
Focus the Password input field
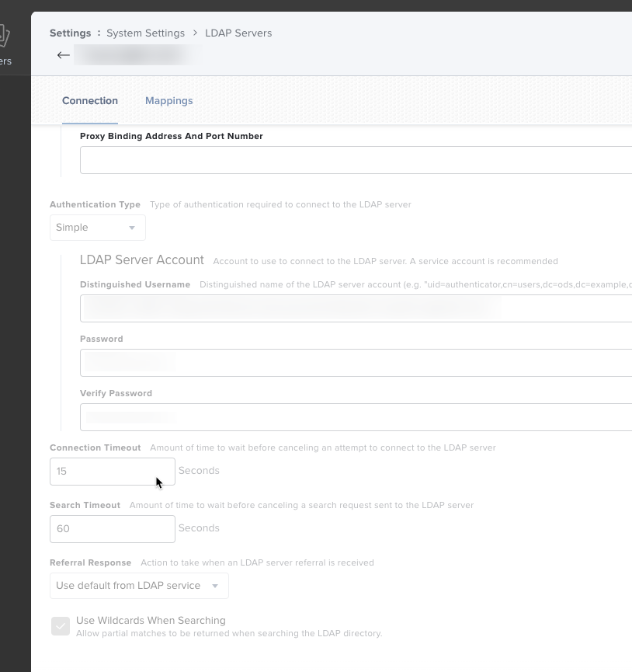[x=356, y=363]
